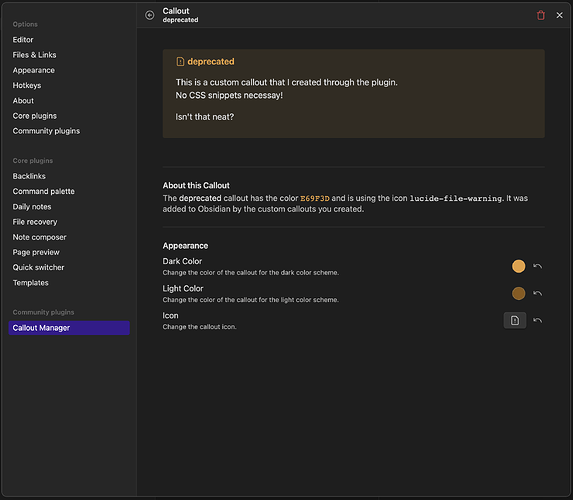Reset the callout Icon setting
The image size is (573, 500).
(x=537, y=320)
